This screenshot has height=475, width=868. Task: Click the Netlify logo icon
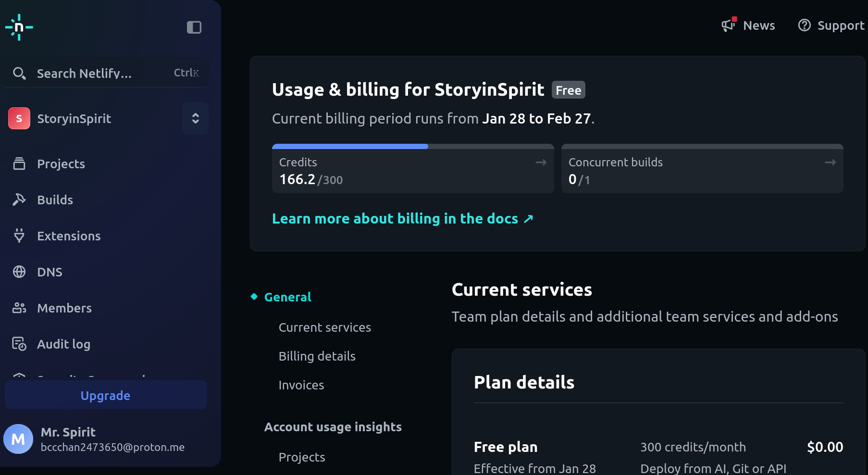pyautogui.click(x=19, y=27)
